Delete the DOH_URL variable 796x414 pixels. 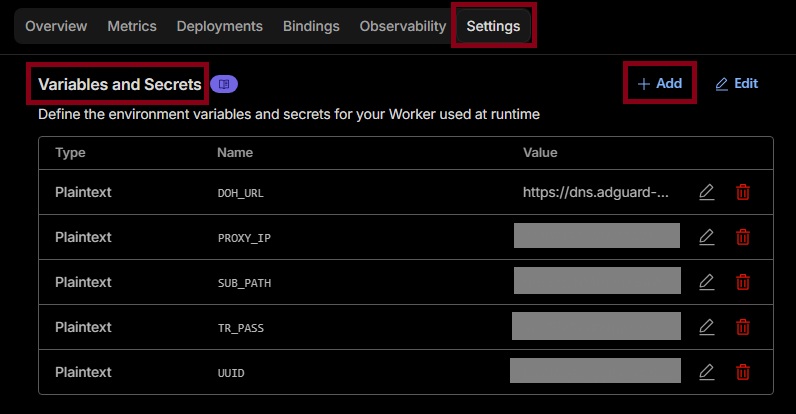coord(743,192)
